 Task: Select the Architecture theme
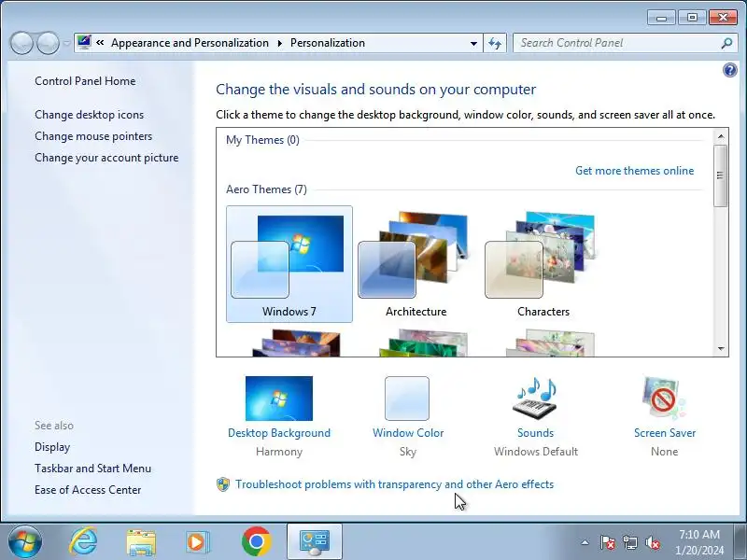point(416,264)
